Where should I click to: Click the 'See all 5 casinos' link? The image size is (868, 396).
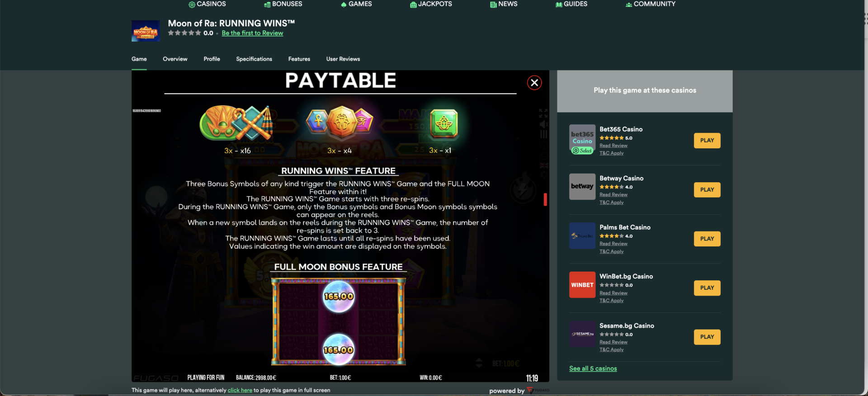(593, 368)
